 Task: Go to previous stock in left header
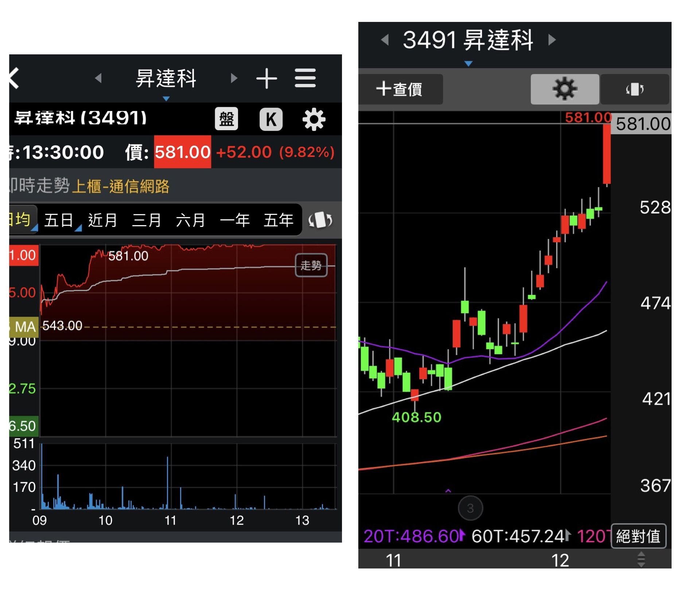[x=98, y=78]
